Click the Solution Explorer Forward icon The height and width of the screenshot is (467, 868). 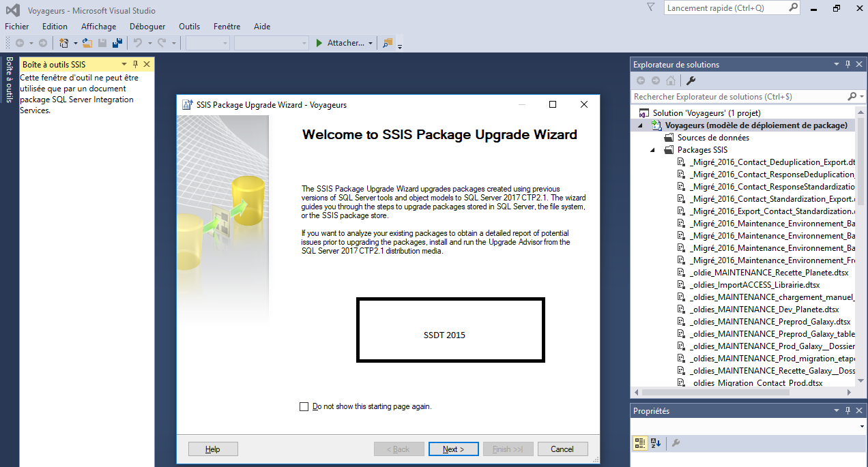click(x=656, y=80)
